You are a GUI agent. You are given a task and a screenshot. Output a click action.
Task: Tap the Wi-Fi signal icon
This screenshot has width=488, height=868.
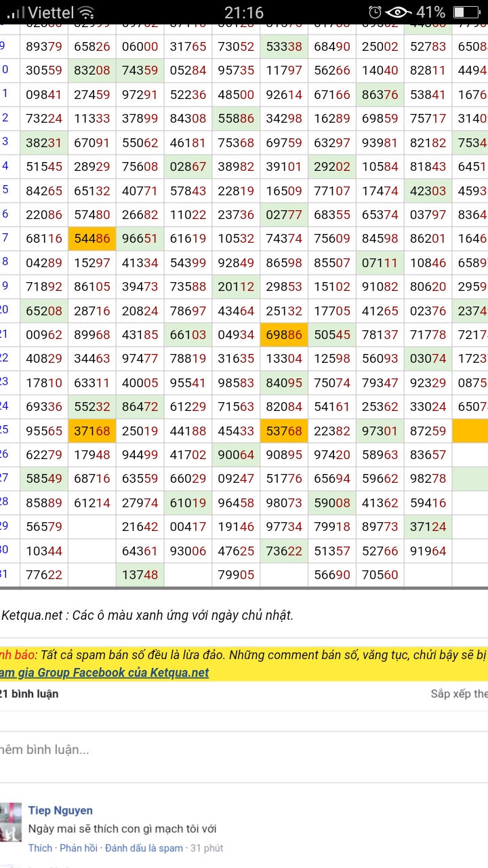pyautogui.click(x=86, y=12)
